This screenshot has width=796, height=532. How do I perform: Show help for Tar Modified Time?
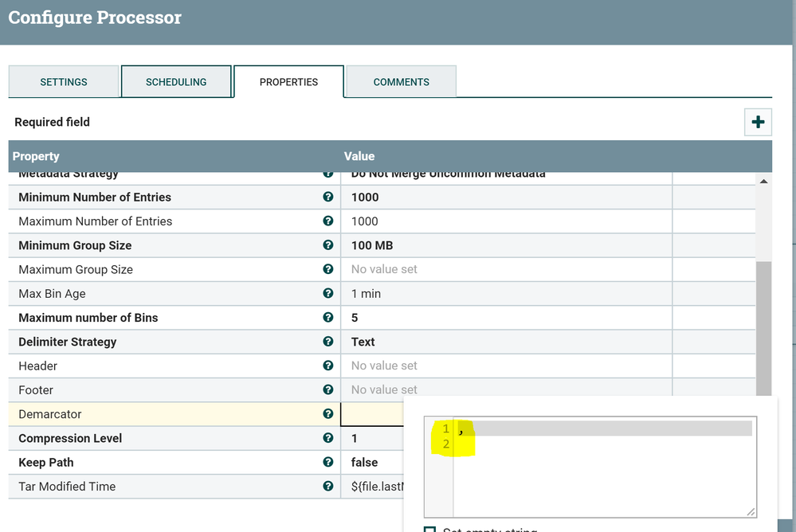pos(328,486)
